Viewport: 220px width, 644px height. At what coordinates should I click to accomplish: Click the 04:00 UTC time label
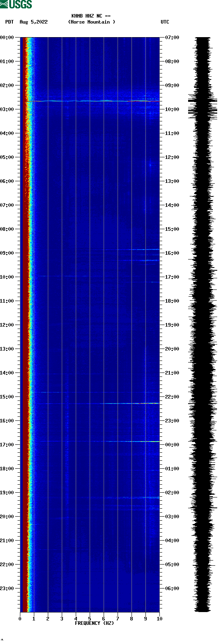pyautogui.click(x=172, y=541)
